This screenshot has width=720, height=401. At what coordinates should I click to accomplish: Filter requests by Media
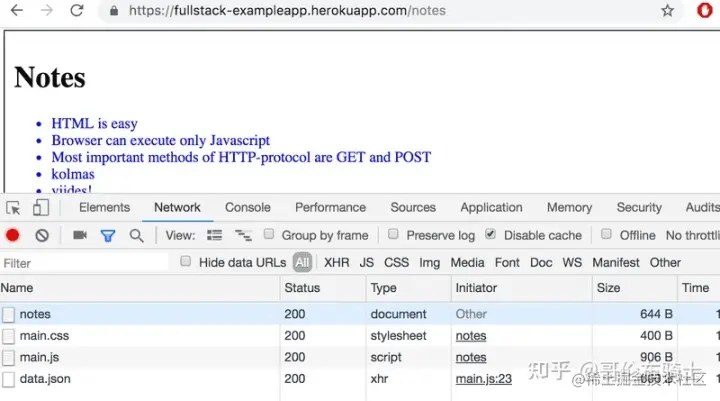[x=467, y=263]
